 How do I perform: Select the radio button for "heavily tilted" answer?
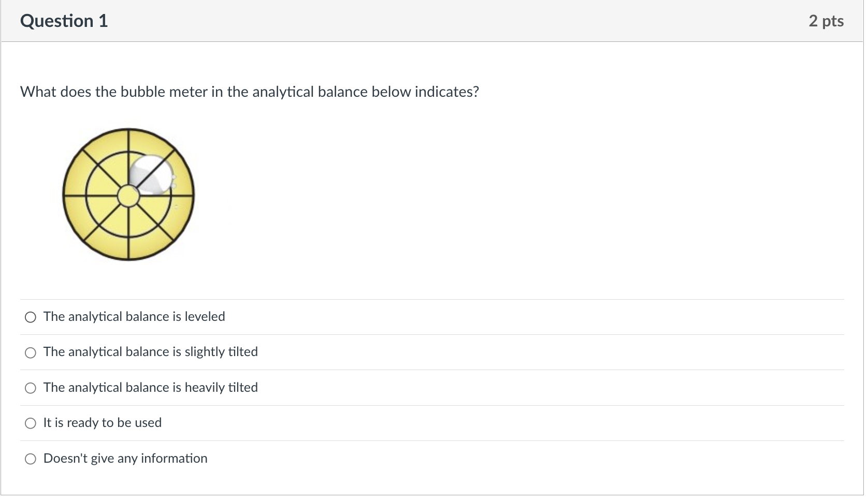(x=30, y=388)
